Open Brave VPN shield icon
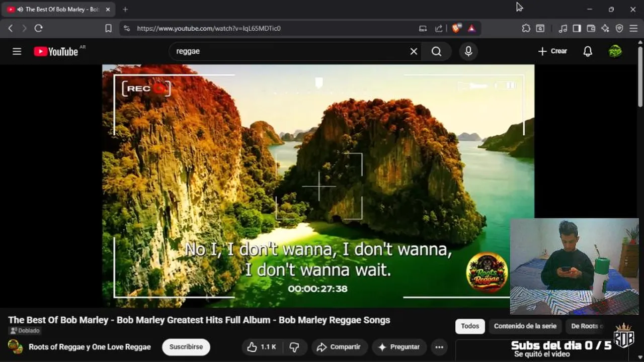The height and width of the screenshot is (362, 644). click(x=619, y=28)
